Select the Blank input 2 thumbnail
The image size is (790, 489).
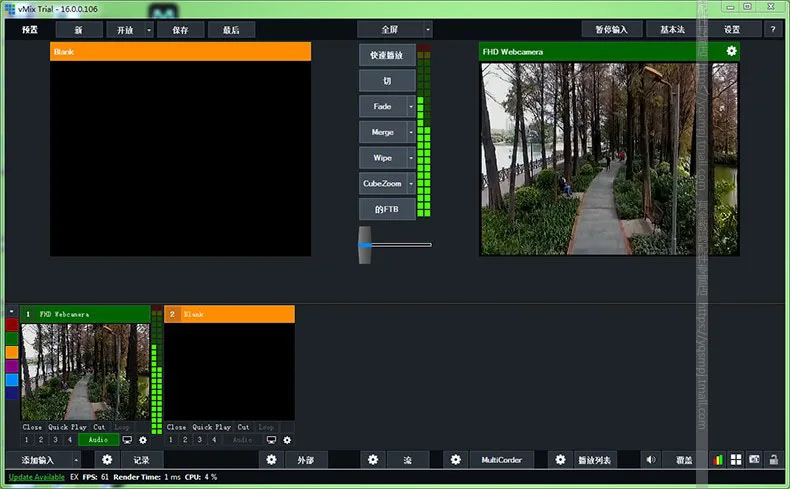tap(230, 372)
